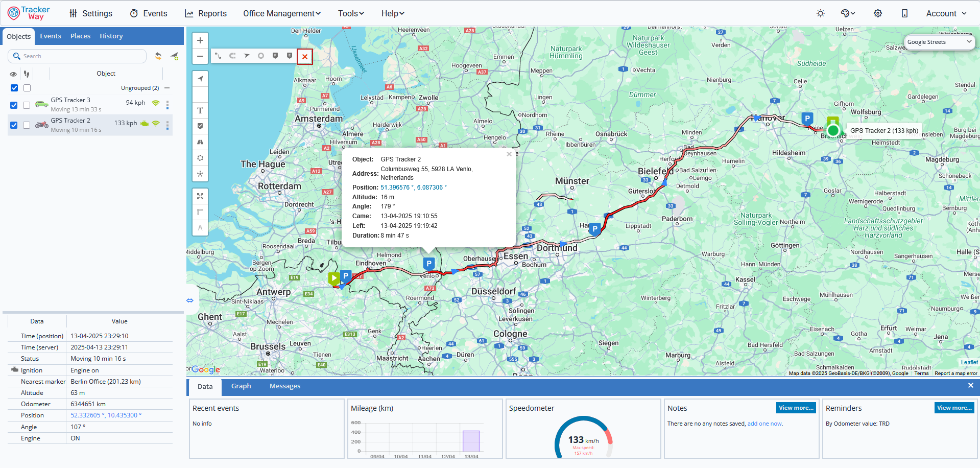Collapse the Ungrouped (2) group
This screenshot has width=980, height=468.
167,88
